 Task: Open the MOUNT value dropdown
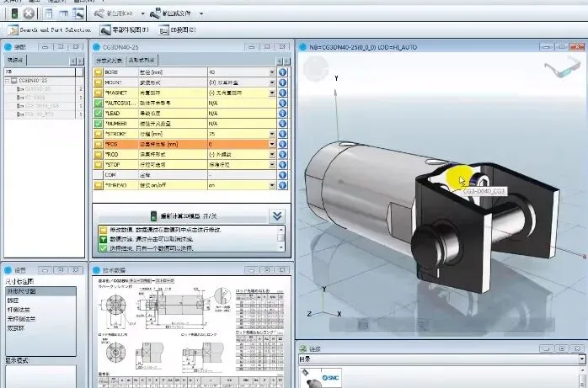click(x=272, y=82)
